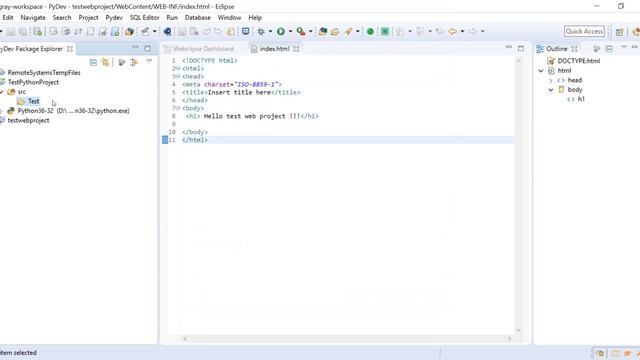640x360 pixels.
Task: Select the index.html editor tab
Action: coord(274,49)
